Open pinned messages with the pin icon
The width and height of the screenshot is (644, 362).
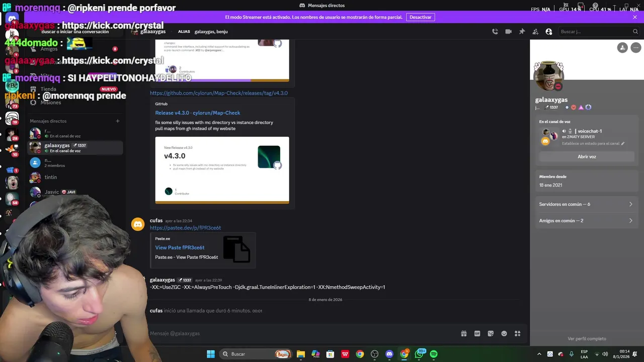pyautogui.click(x=522, y=32)
